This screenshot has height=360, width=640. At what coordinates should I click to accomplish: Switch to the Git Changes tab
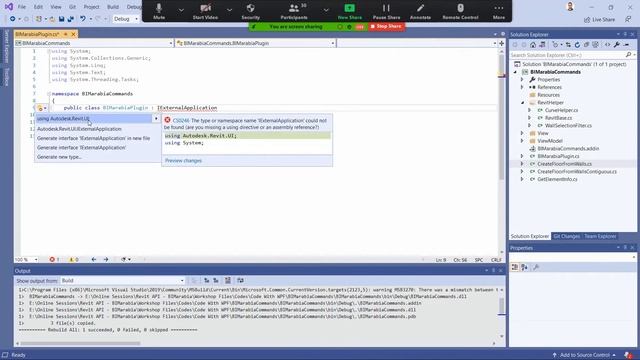tap(566, 236)
